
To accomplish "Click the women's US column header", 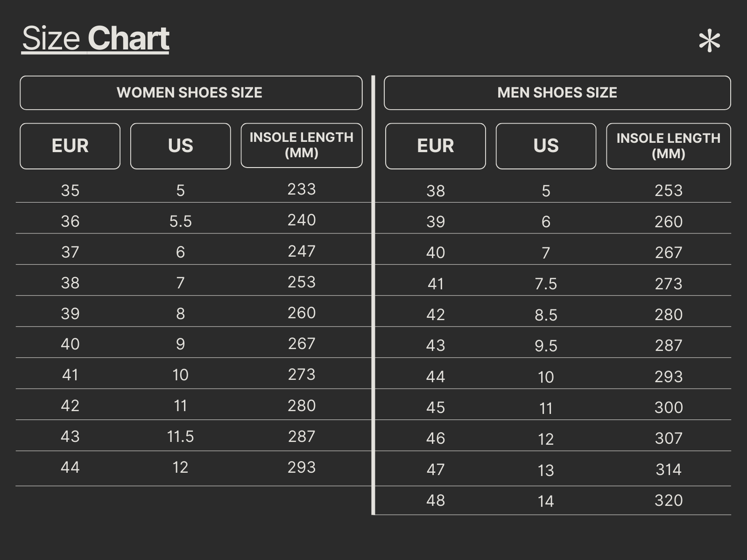I will (180, 146).
